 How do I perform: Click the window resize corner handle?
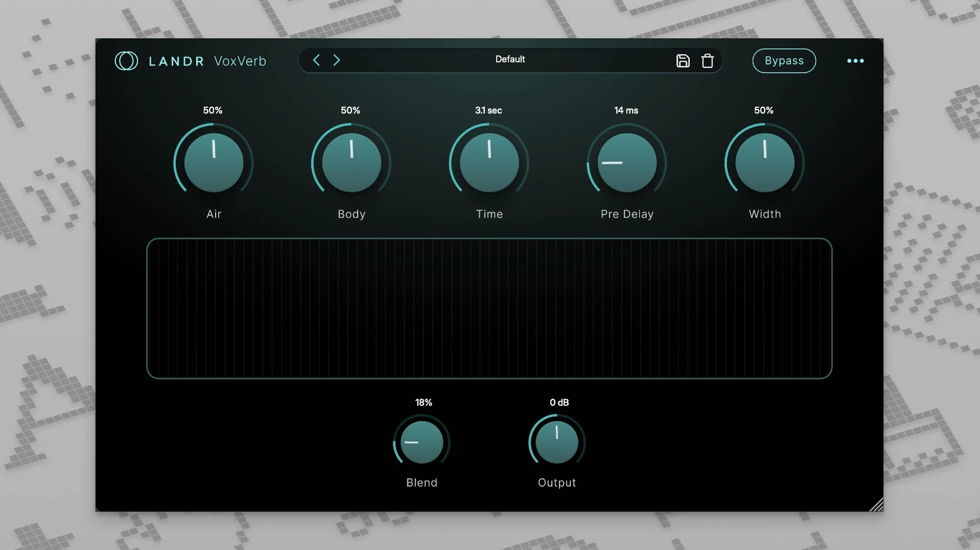pos(876,504)
